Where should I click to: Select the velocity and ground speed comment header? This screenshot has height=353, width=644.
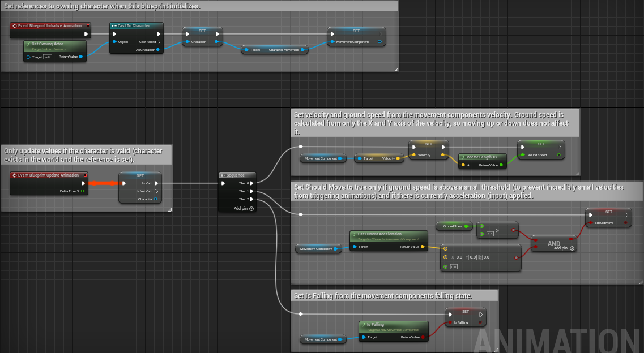coord(435,123)
